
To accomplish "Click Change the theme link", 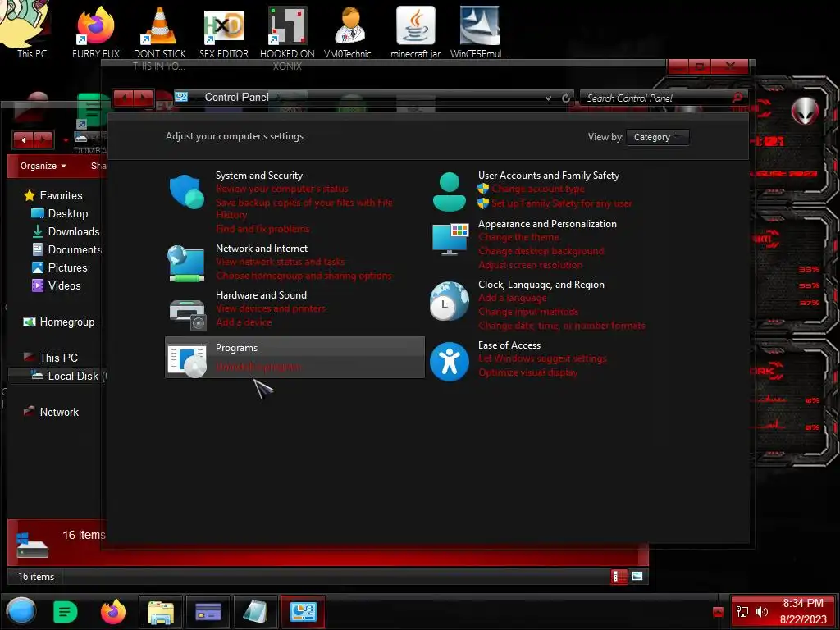I will [x=518, y=237].
